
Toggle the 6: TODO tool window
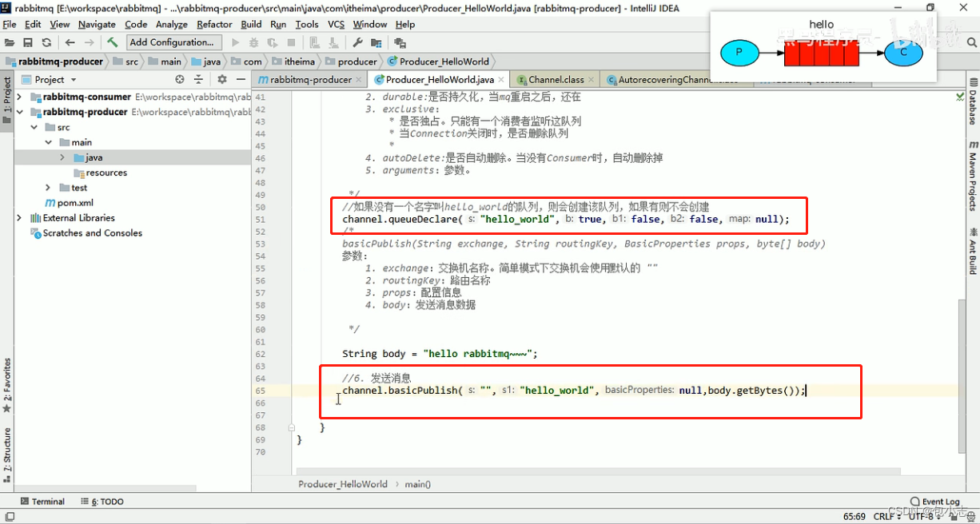click(x=102, y=502)
